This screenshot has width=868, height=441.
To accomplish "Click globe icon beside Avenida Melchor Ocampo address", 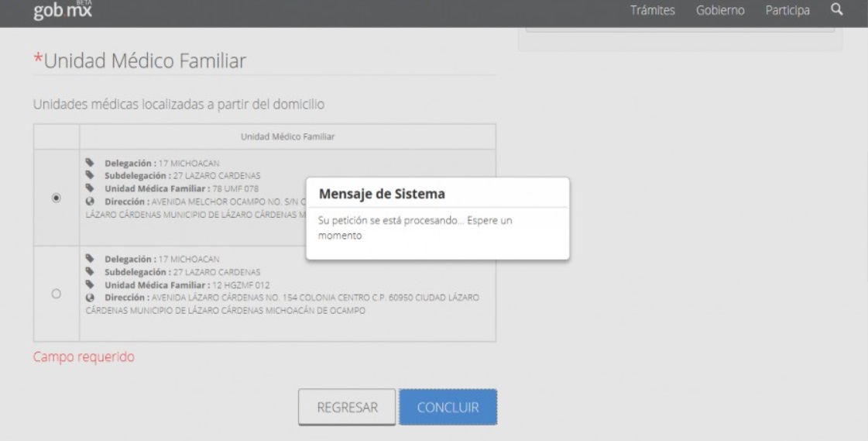I will [90, 198].
